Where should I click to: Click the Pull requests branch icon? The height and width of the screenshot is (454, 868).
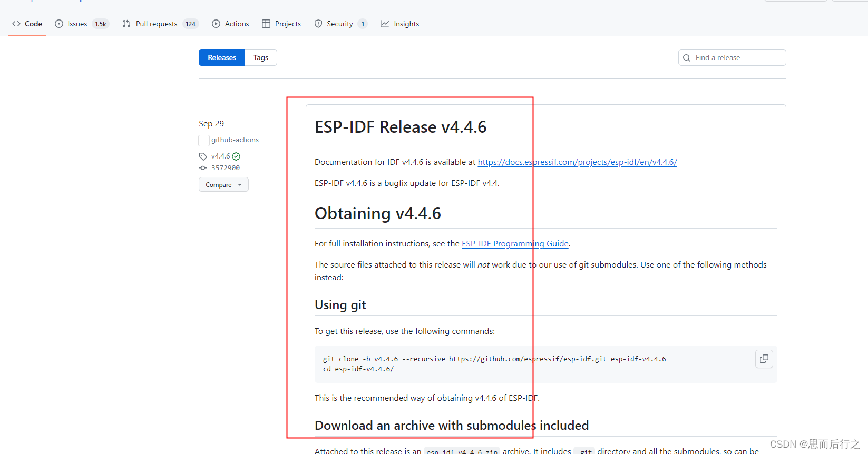click(x=126, y=24)
